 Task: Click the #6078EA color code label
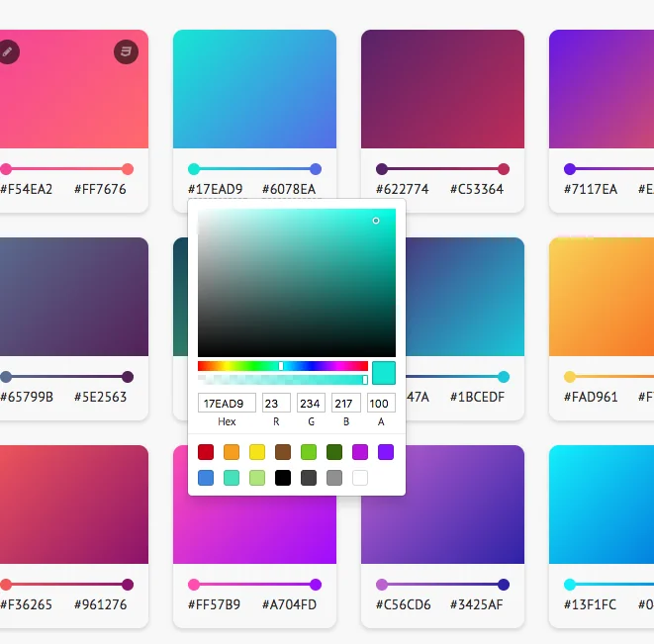coord(289,189)
